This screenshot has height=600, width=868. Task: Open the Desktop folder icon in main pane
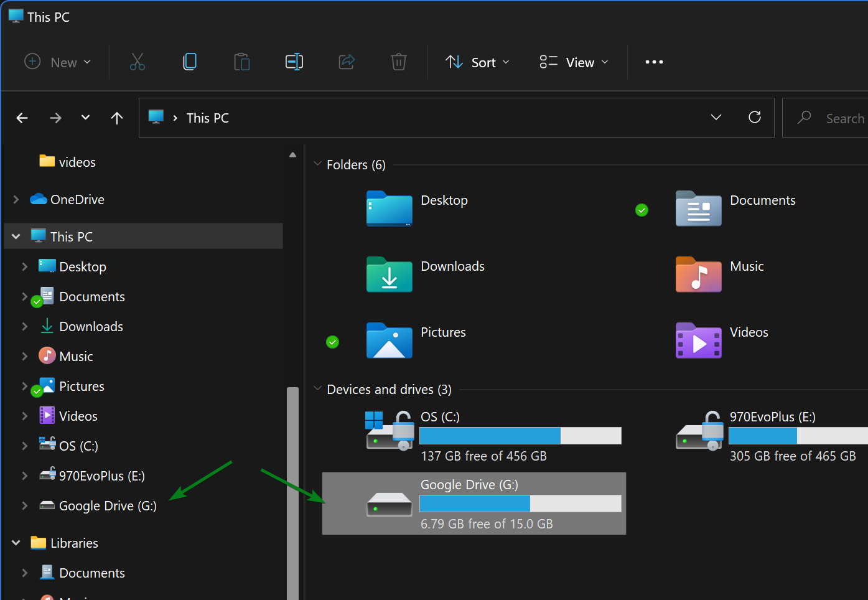click(390, 209)
